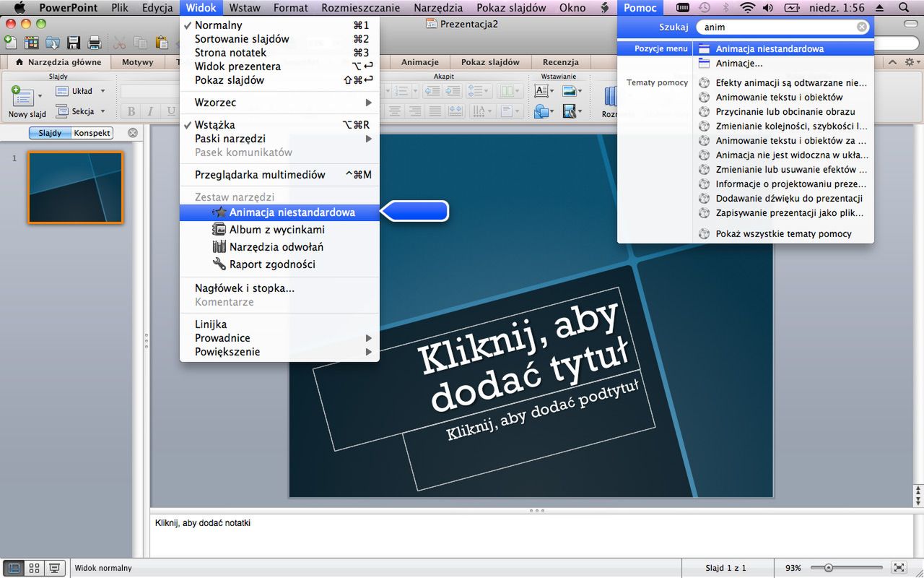Switch to slide sorter view icon
The width and height of the screenshot is (924, 578).
33,568
